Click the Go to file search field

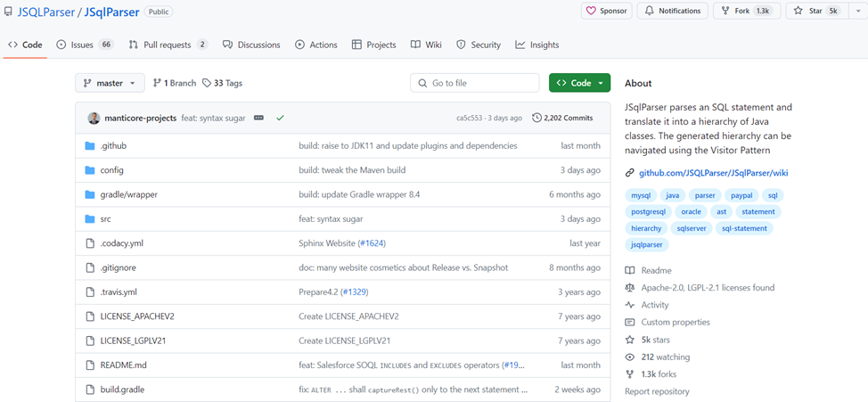(475, 83)
